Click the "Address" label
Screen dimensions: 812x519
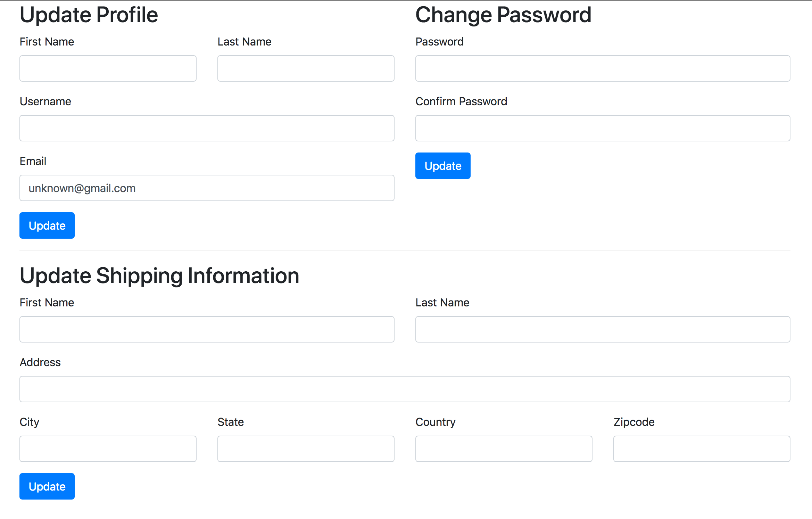[x=40, y=362]
